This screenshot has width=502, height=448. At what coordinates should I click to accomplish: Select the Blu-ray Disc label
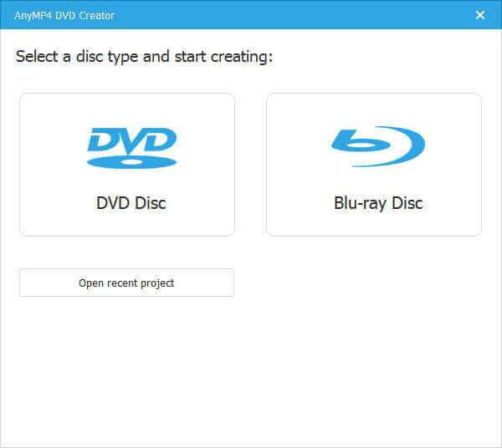(x=378, y=203)
